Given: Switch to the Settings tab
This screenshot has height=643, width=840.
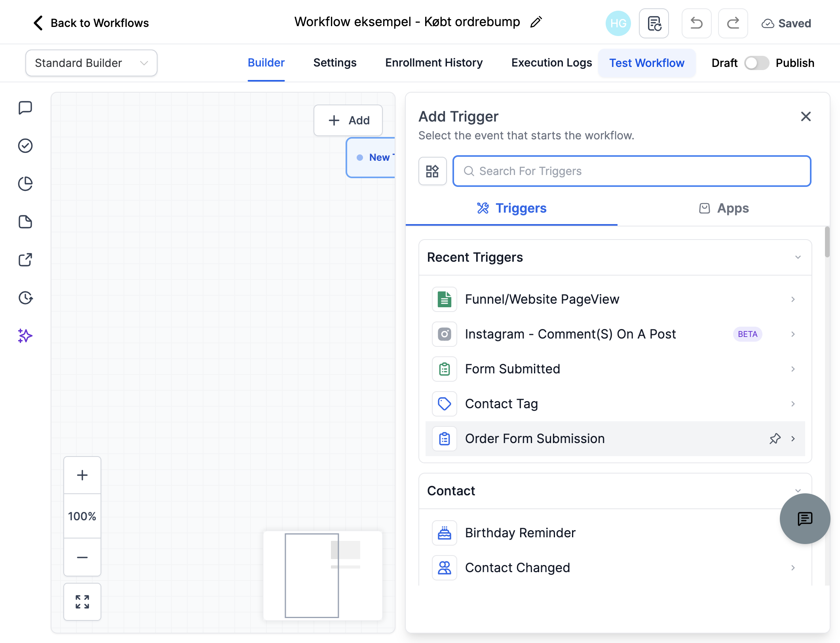Looking at the screenshot, I should coord(335,63).
